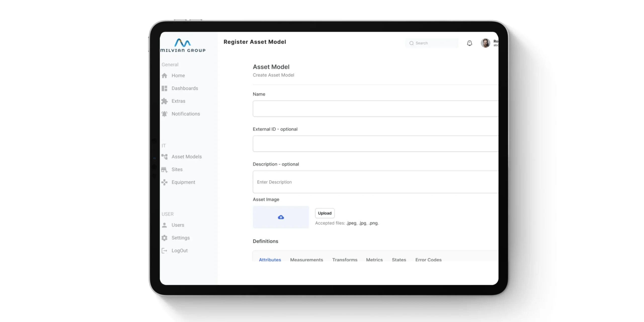644x322 pixels.
Task: Switch to the Measurements tab
Action: [x=306, y=260]
